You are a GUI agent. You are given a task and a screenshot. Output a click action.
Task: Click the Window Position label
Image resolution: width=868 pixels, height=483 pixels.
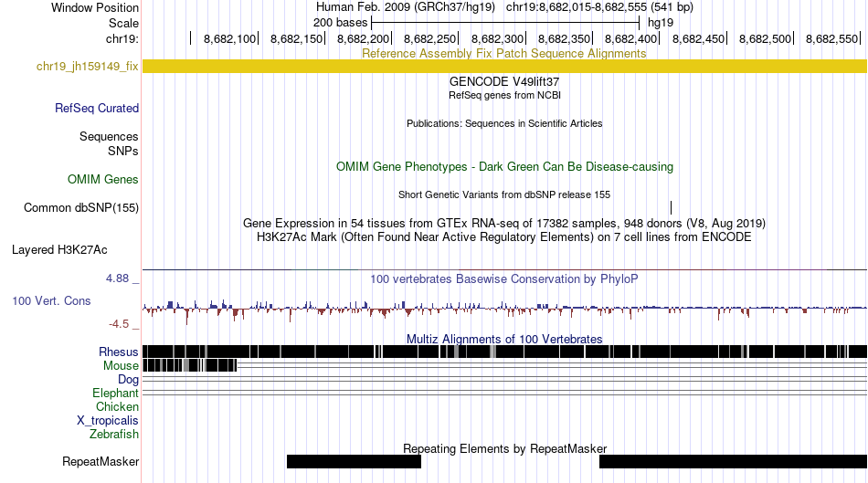click(x=95, y=7)
